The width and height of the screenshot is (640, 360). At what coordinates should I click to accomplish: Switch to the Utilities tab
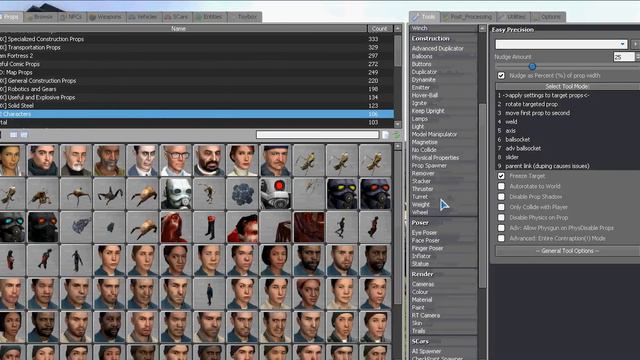pos(513,17)
